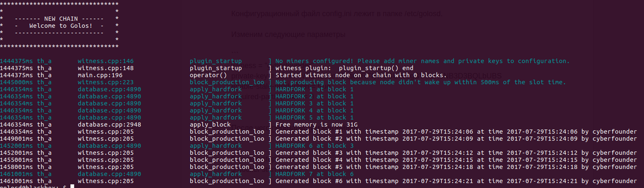This screenshot has width=644, height=188.
Task: Click the 'Generated block #1' log entry
Action: pyautogui.click(x=456, y=132)
